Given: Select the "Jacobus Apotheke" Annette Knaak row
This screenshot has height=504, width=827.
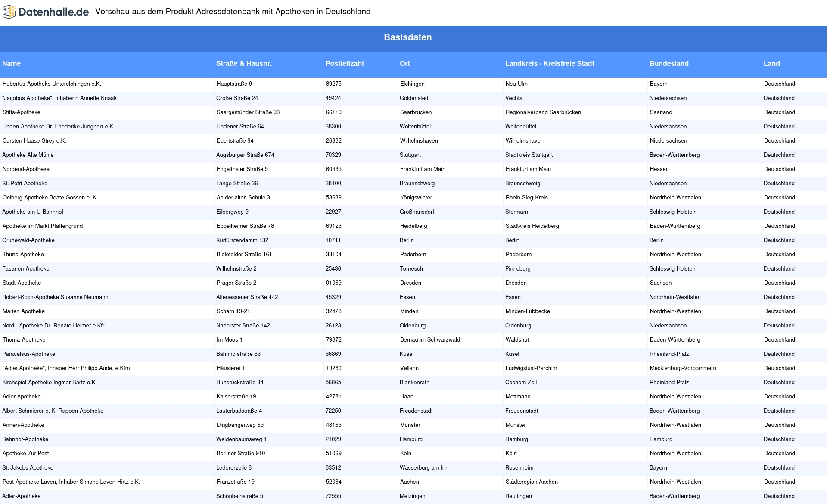Looking at the screenshot, I should point(413,98).
